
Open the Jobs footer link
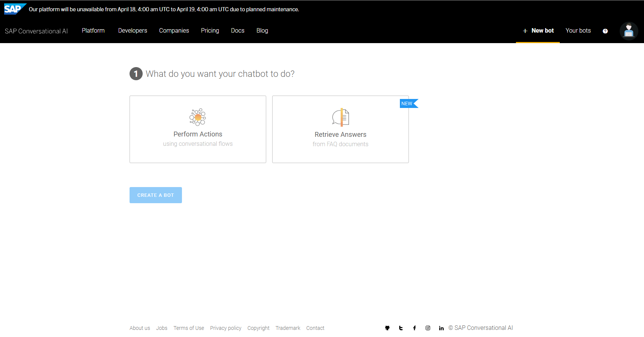[162, 328]
